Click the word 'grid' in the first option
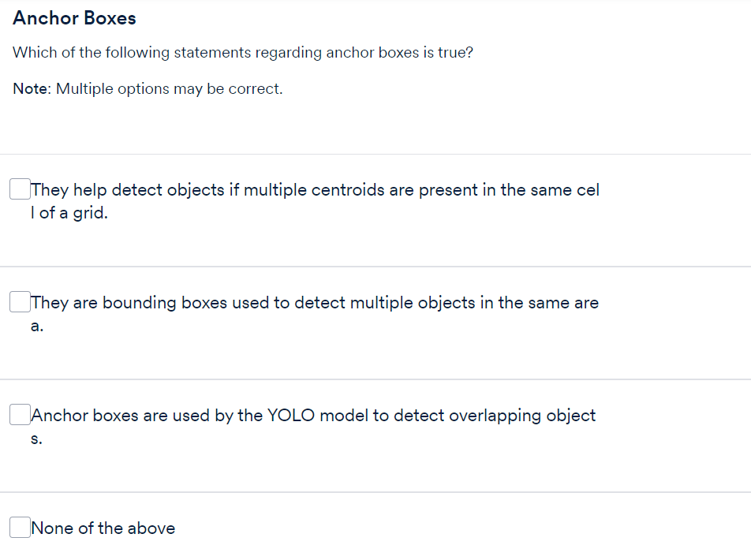Screen dimensions: 751x560 click(90, 212)
